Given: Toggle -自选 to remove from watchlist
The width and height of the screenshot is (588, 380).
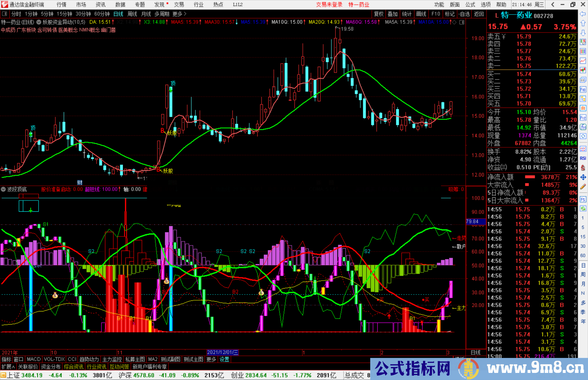Looking at the screenshot, I should [x=464, y=14].
